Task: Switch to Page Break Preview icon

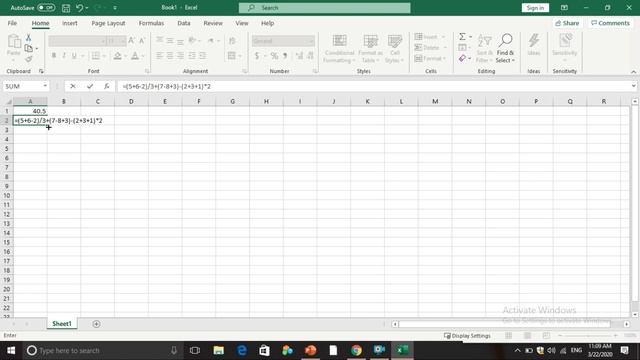Action: [546, 336]
